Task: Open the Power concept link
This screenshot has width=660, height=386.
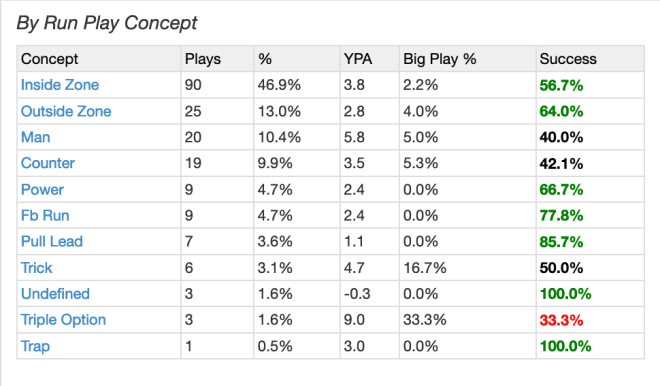Action: [x=42, y=189]
